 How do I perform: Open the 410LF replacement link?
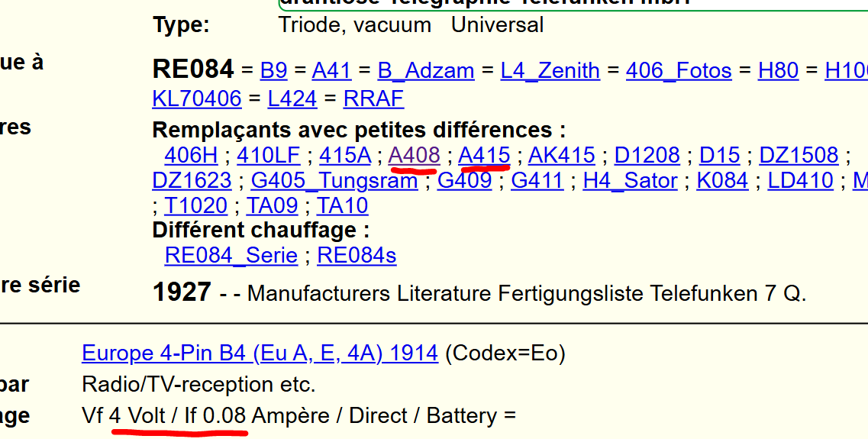click(x=269, y=155)
